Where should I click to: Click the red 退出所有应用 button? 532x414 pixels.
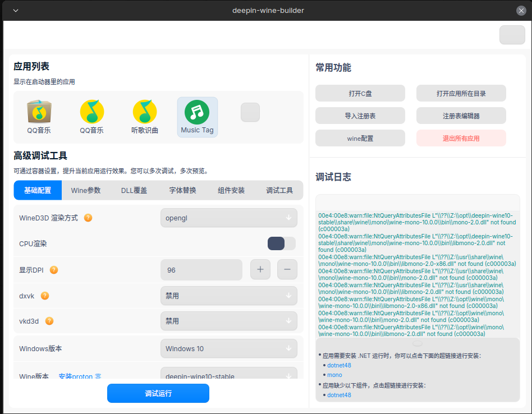[x=461, y=138]
